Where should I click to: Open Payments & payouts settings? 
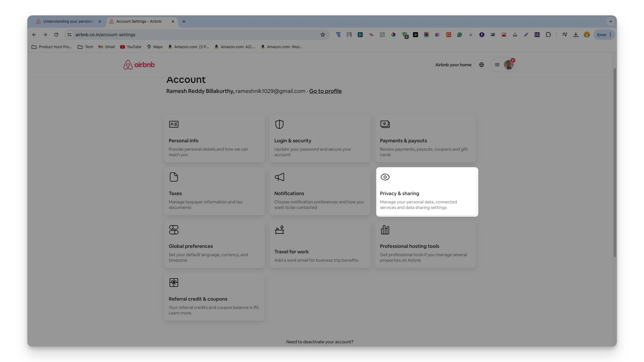426,138
